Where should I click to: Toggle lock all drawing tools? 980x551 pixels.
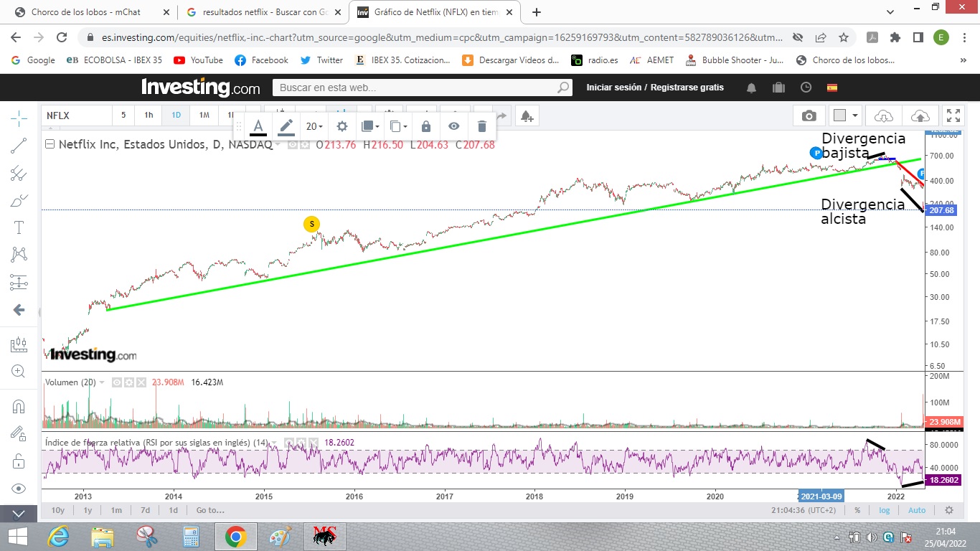19,461
